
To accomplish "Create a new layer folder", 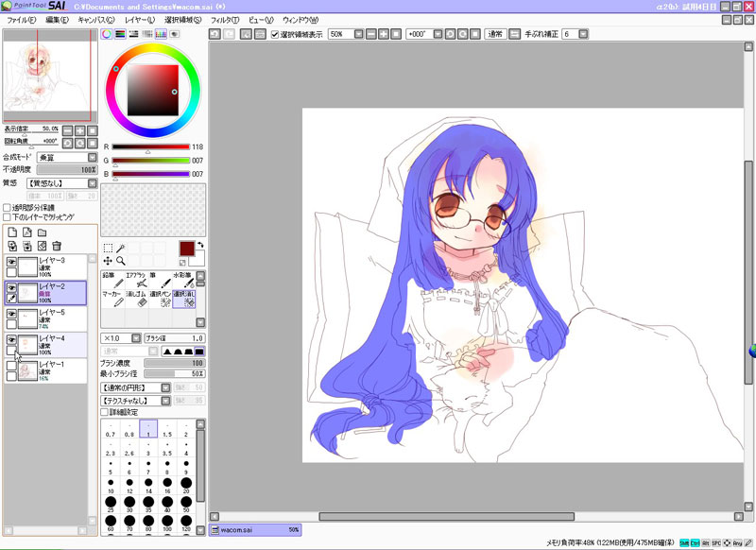I will point(42,232).
